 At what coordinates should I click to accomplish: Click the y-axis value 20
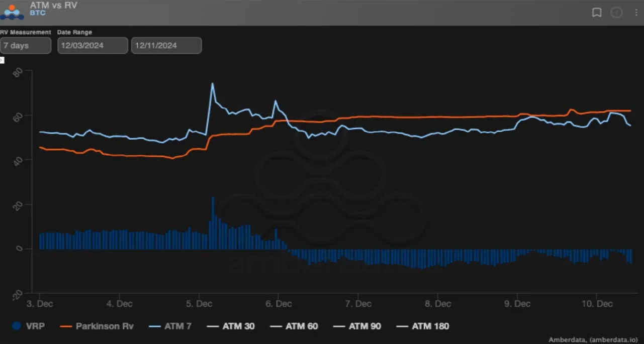tap(17, 205)
